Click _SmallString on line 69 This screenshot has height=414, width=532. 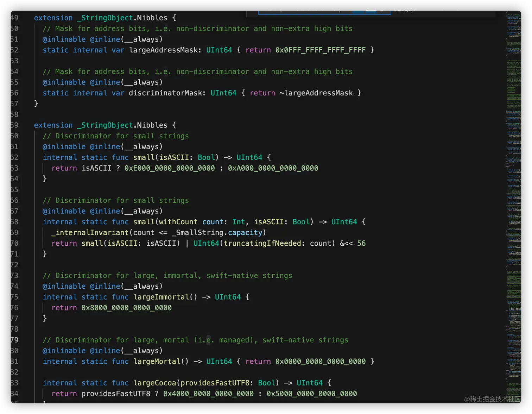(x=198, y=232)
